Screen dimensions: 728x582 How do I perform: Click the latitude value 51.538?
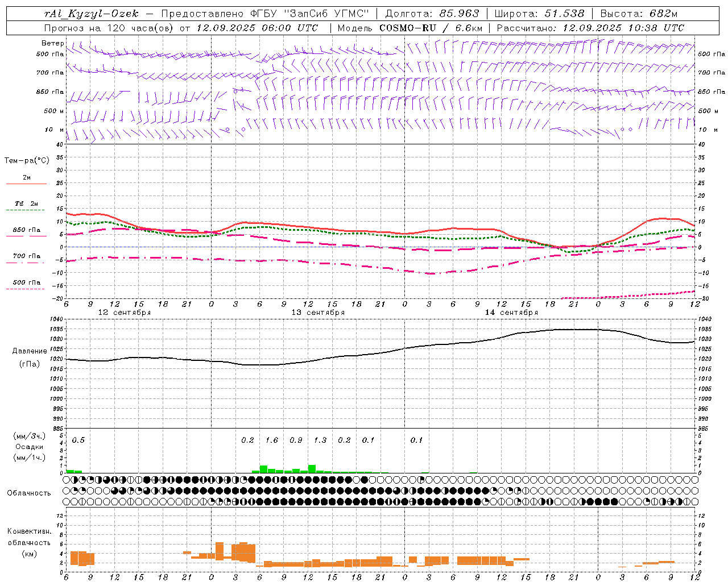(564, 14)
